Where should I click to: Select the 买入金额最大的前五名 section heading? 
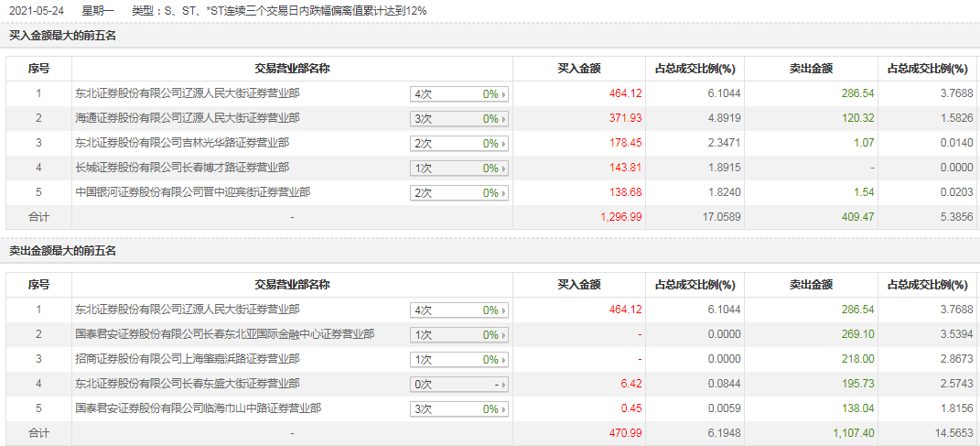pyautogui.click(x=63, y=36)
